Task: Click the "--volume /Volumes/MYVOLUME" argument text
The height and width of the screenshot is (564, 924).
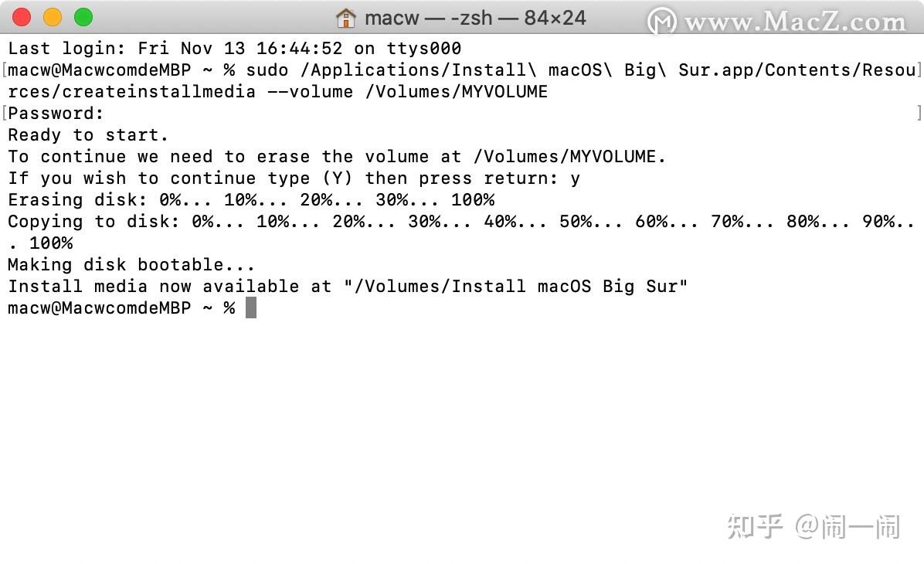Action: pyautogui.click(x=407, y=92)
